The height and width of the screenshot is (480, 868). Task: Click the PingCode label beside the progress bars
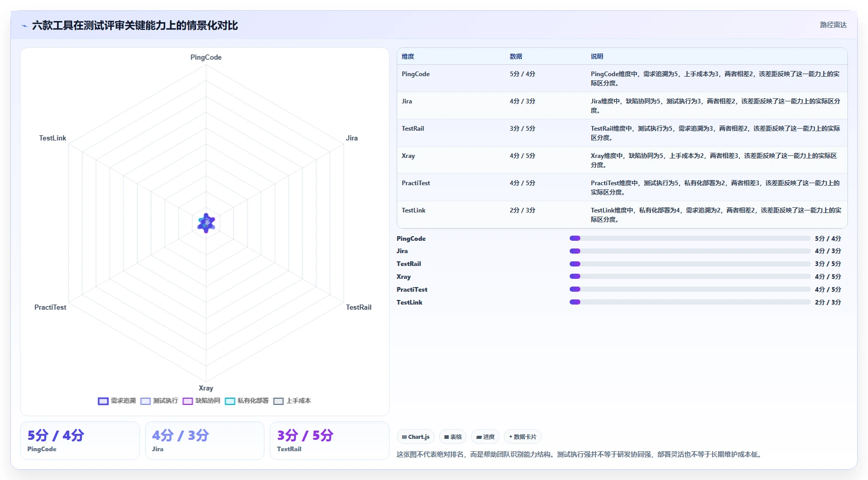tap(411, 239)
